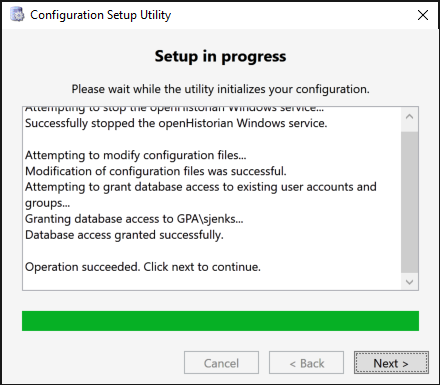
Task: Click the window title bar text
Action: click(100, 15)
